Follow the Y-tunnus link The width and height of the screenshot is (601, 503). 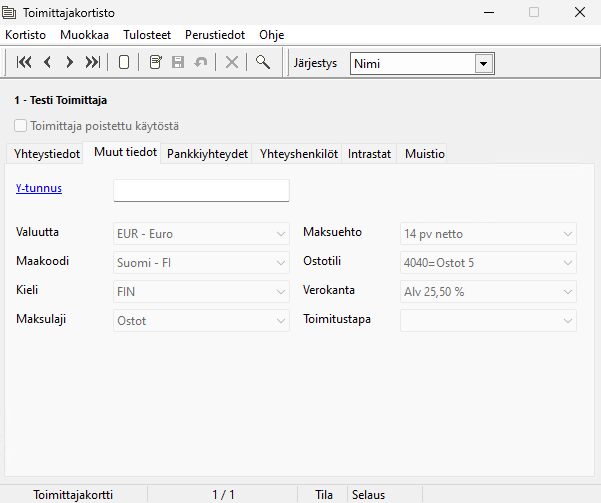click(39, 188)
